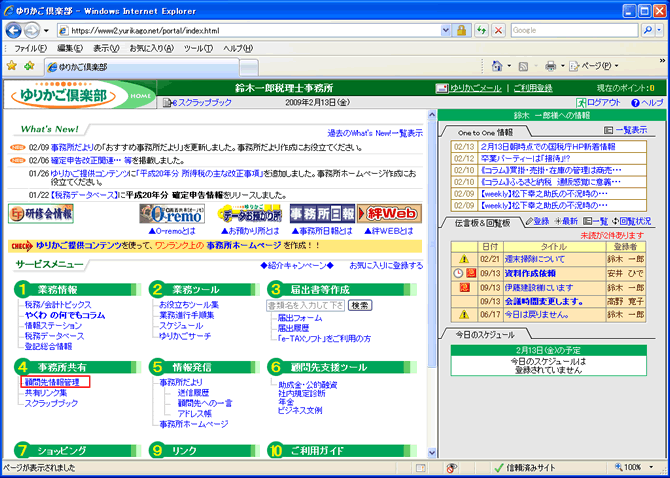
Task: Click the security lock icon in address bar
Action: (461, 30)
